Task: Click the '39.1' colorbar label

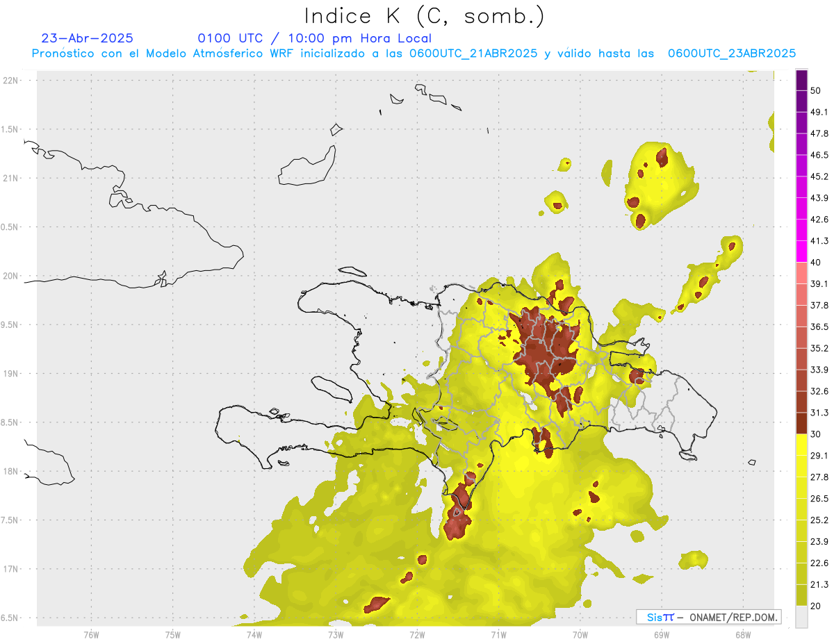Action: pos(819,283)
